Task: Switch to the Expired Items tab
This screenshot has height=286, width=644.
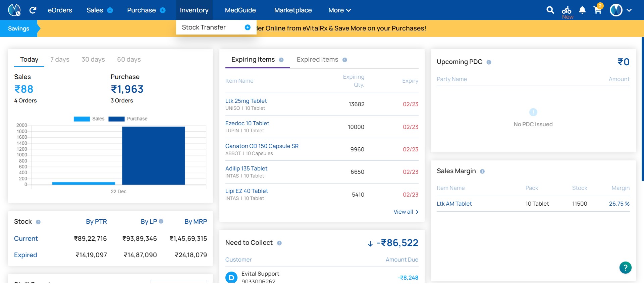Action: pyautogui.click(x=317, y=60)
